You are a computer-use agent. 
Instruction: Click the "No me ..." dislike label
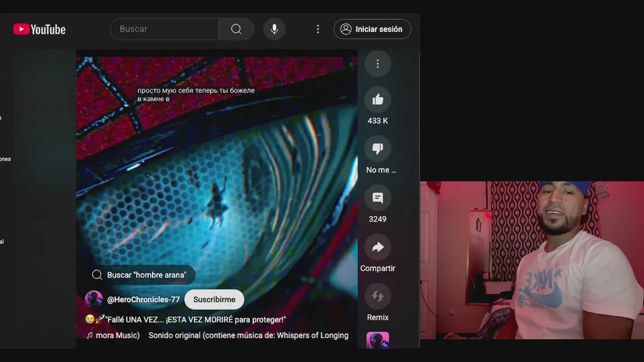click(381, 170)
